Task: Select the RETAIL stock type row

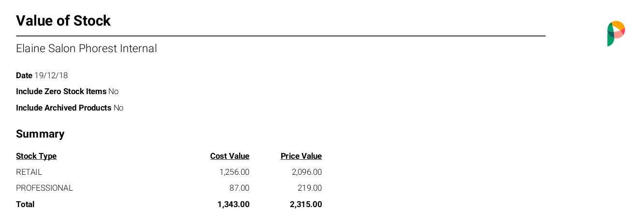Action: click(x=169, y=172)
